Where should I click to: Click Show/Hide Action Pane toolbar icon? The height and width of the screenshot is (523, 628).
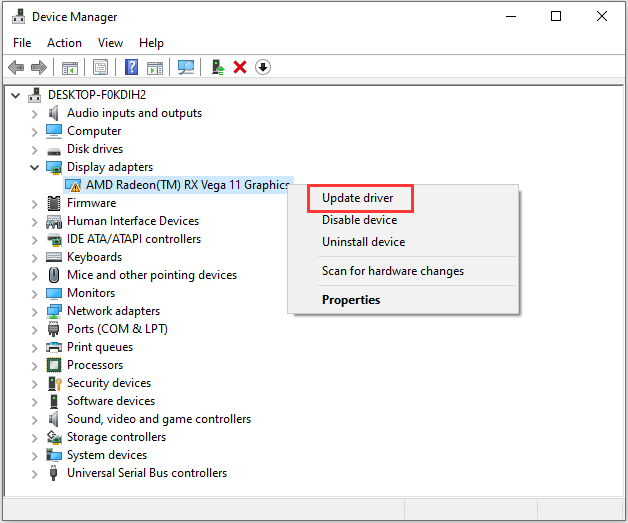[x=155, y=67]
